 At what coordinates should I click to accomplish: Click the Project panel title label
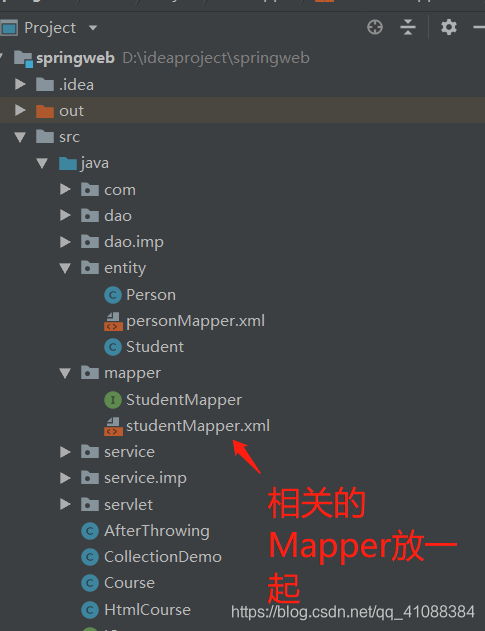pos(50,28)
